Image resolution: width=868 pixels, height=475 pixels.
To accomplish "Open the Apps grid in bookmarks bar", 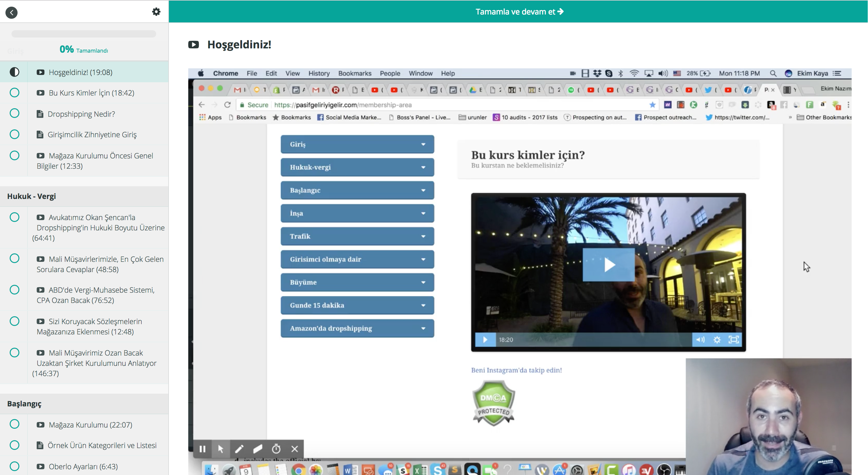I will [x=210, y=117].
